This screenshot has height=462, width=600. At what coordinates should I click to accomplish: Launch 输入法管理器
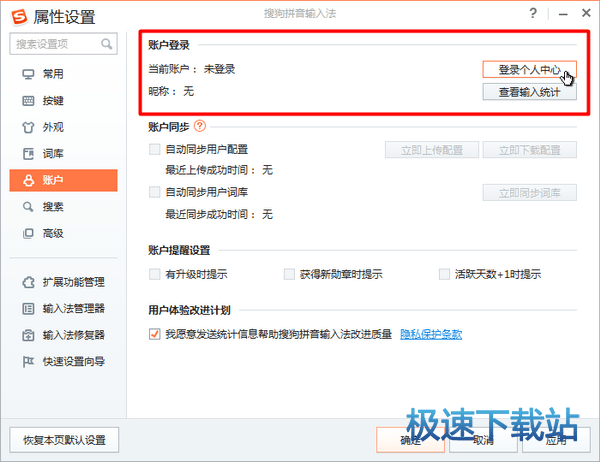coord(64,309)
